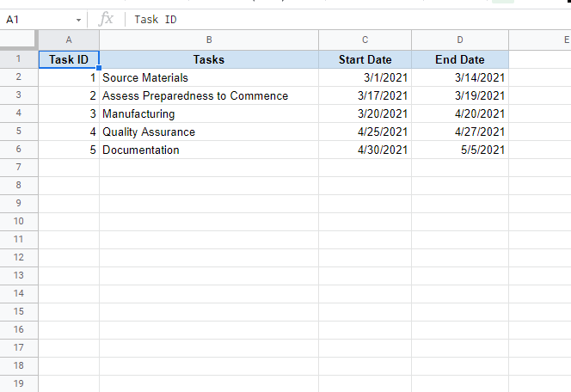Select column A header
571x392 pixels.
[x=69, y=40]
